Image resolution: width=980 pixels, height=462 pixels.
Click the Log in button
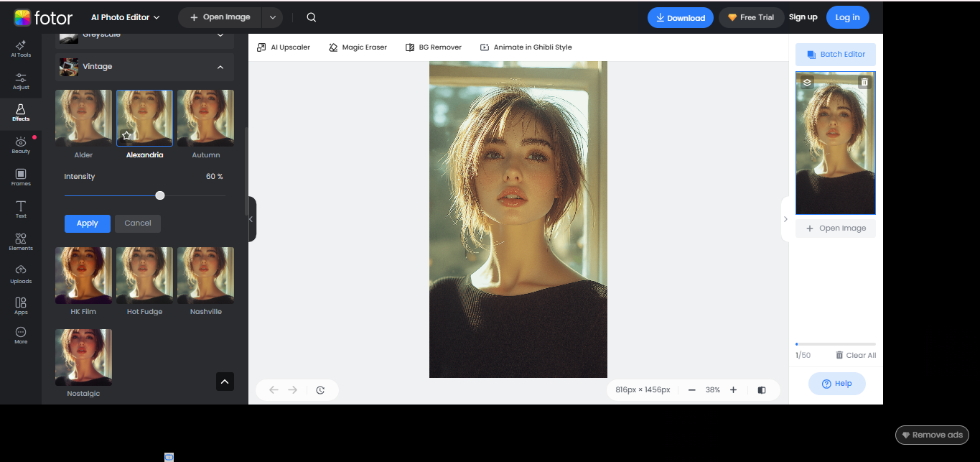(847, 17)
